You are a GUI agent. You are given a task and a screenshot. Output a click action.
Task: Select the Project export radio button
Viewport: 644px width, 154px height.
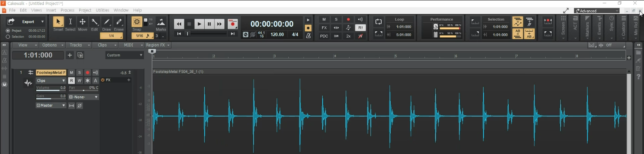point(8,30)
